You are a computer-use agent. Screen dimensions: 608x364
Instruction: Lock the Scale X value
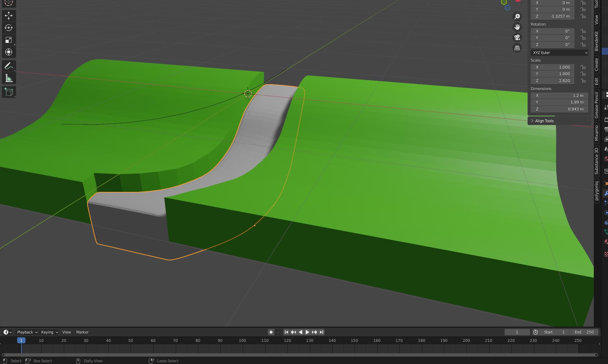click(x=583, y=67)
